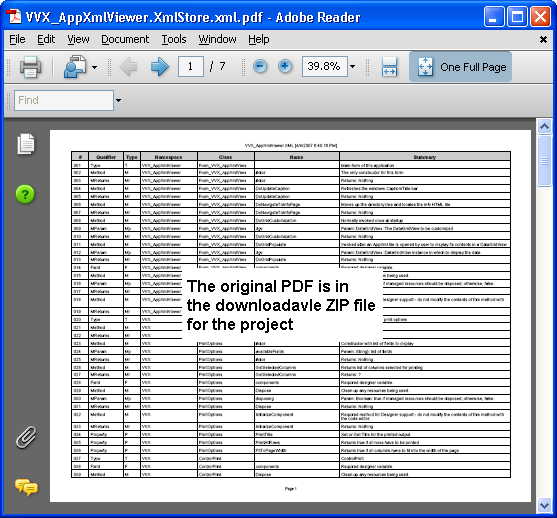
Task: Click the greyed previous page arrow
Action: [x=128, y=66]
